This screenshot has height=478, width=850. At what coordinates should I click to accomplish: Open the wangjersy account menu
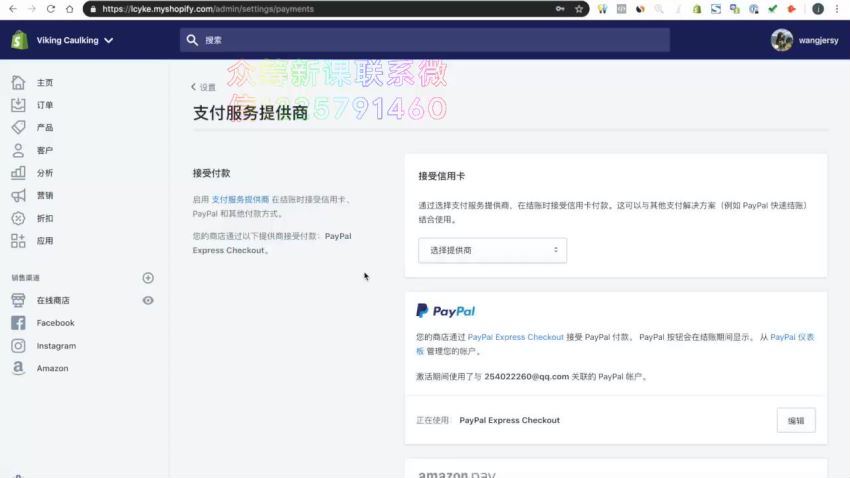click(x=818, y=40)
